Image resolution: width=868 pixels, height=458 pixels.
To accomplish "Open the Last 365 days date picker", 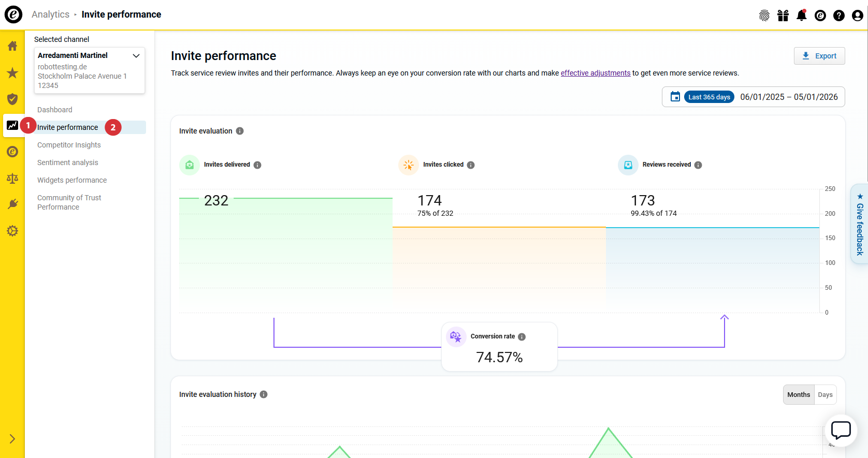I will (708, 97).
